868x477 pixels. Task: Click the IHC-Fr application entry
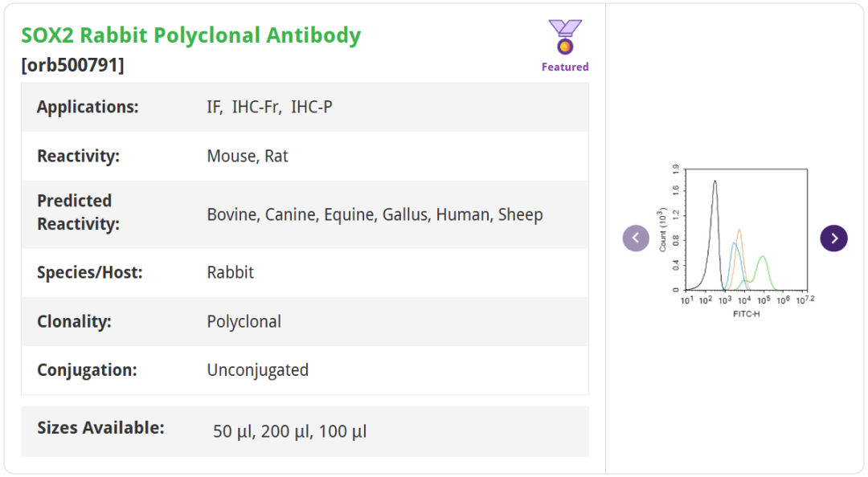click(x=256, y=107)
